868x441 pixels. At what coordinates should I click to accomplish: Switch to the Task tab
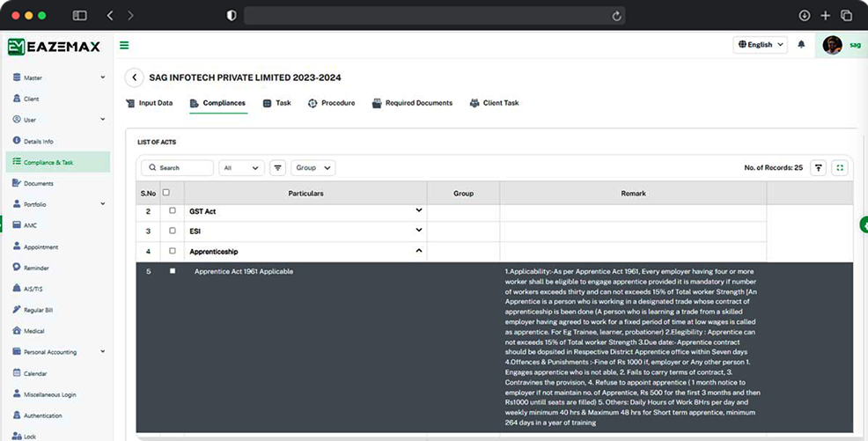(276, 103)
